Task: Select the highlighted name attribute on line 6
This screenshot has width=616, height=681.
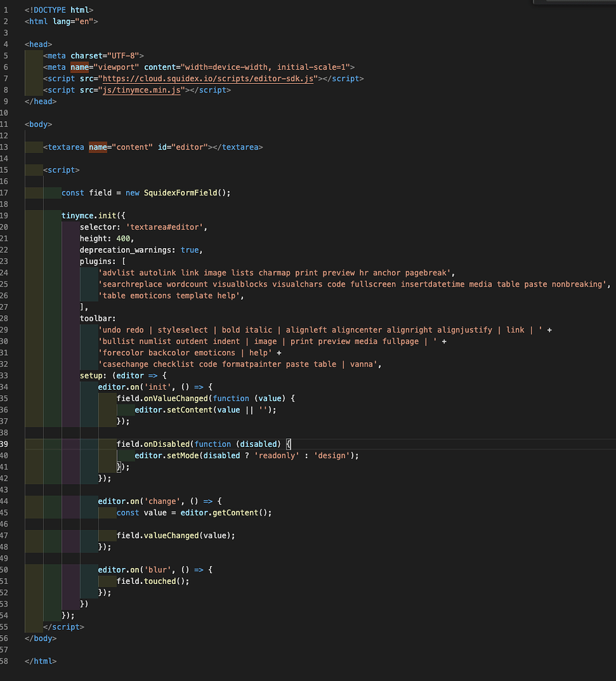Action: (79, 67)
